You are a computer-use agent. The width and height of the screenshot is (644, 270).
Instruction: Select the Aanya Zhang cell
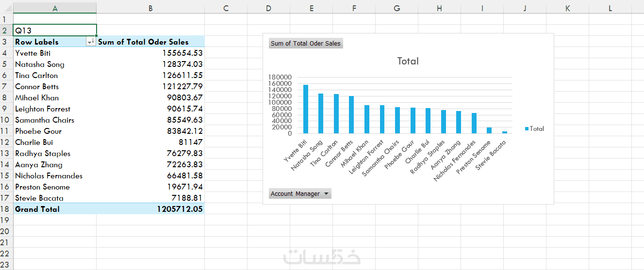point(55,164)
